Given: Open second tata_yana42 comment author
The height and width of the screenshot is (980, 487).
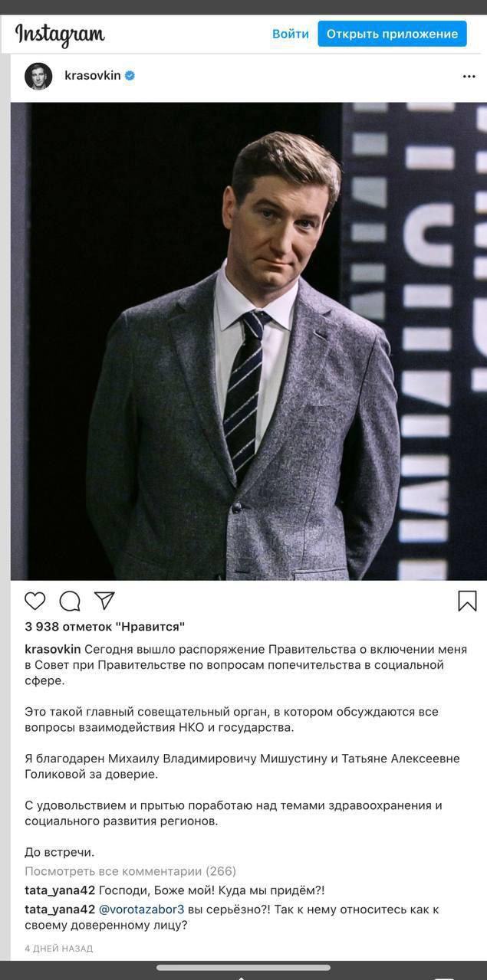Looking at the screenshot, I should coord(60,910).
